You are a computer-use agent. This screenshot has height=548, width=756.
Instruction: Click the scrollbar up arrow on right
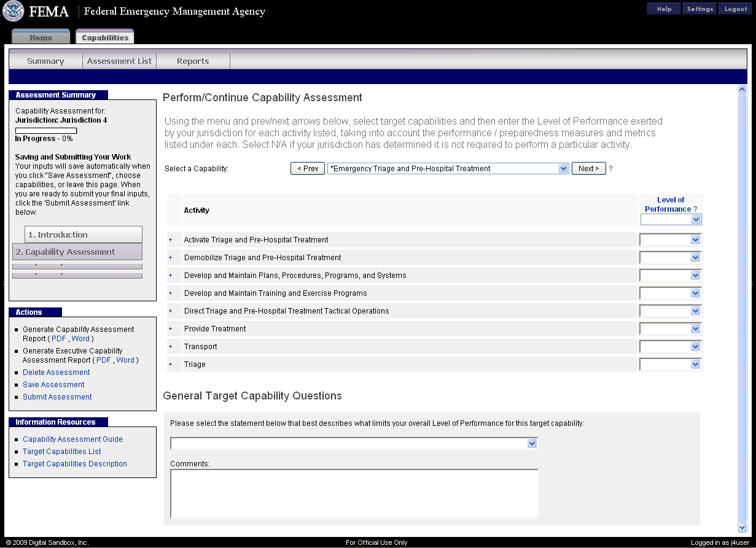point(742,90)
